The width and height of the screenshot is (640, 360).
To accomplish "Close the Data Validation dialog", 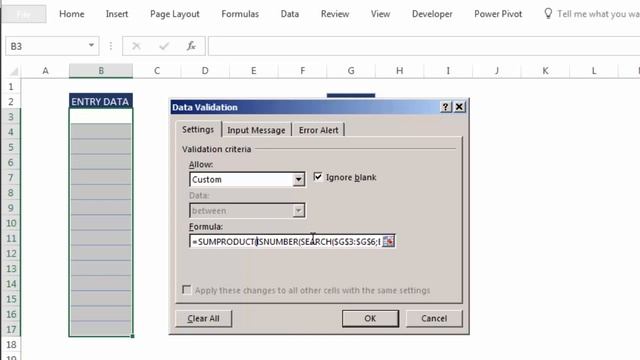I will [x=459, y=107].
